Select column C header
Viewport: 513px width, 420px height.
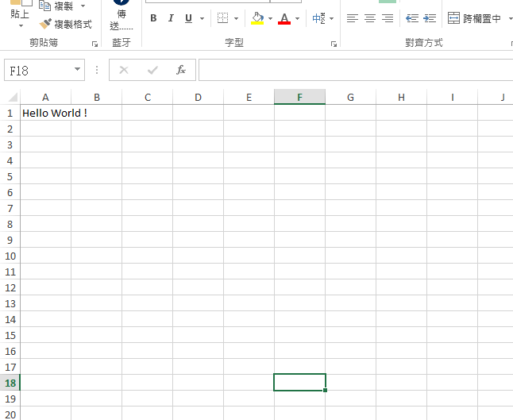(x=148, y=97)
